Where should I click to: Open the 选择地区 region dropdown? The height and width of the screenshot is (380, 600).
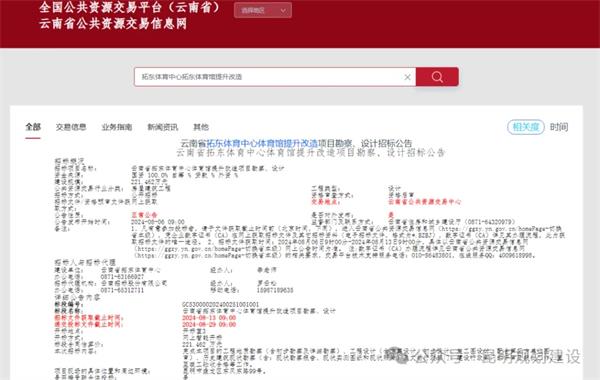coord(263,10)
